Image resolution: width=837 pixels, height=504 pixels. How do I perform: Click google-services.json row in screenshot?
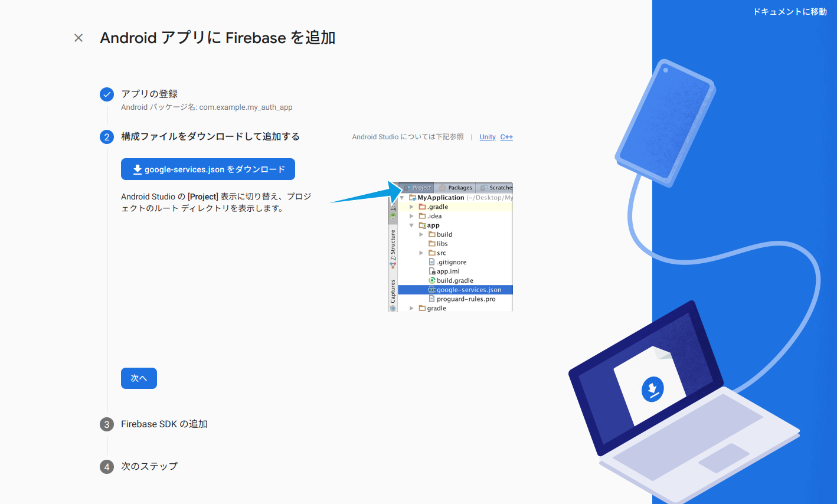(455, 290)
